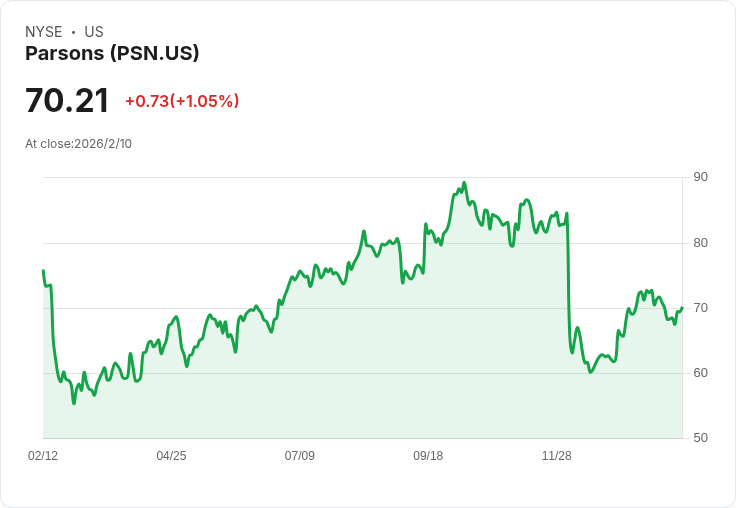Click the chart's lowest trough near 55
The image size is (736, 508).
coord(74,403)
